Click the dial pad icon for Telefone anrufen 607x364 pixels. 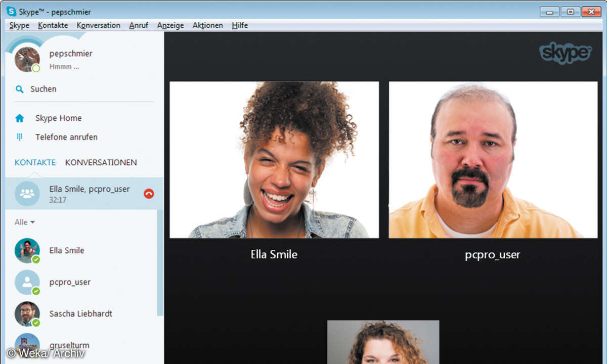click(x=20, y=137)
